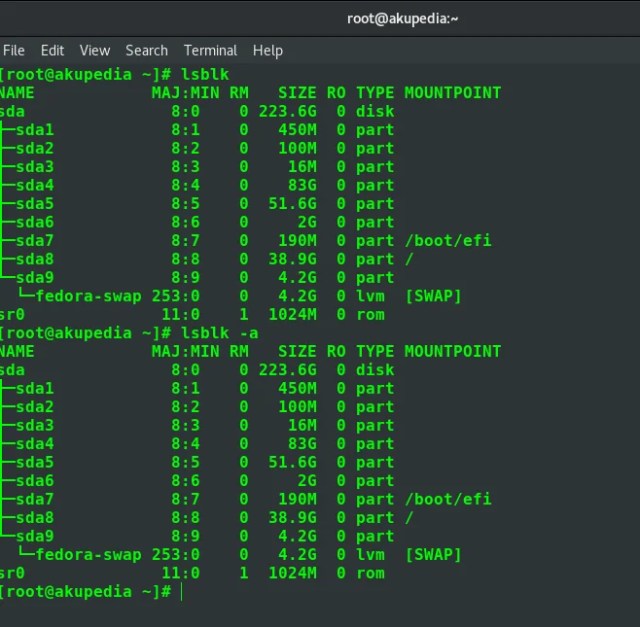Click '223.6G' size in first output
The width and height of the screenshot is (640, 627).
pos(287,111)
